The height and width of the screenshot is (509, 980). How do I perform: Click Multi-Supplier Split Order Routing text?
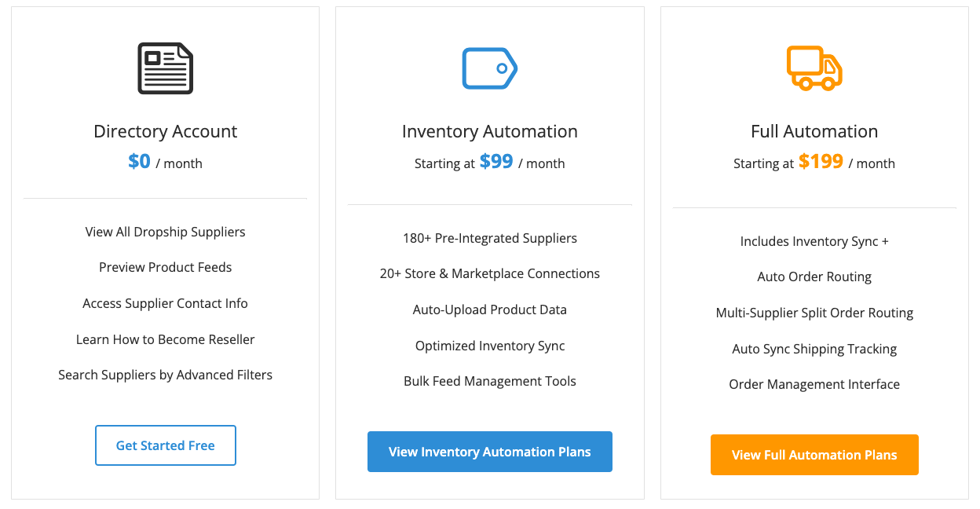[x=814, y=313]
